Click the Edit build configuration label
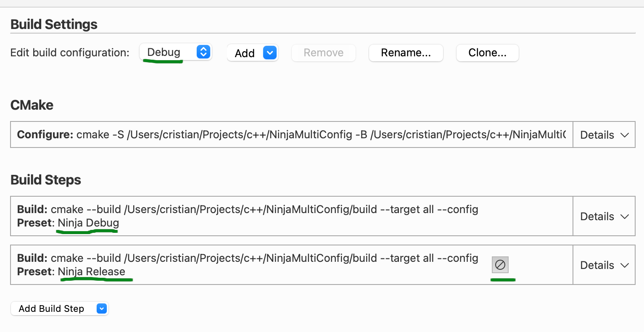The image size is (644, 332). click(x=70, y=53)
